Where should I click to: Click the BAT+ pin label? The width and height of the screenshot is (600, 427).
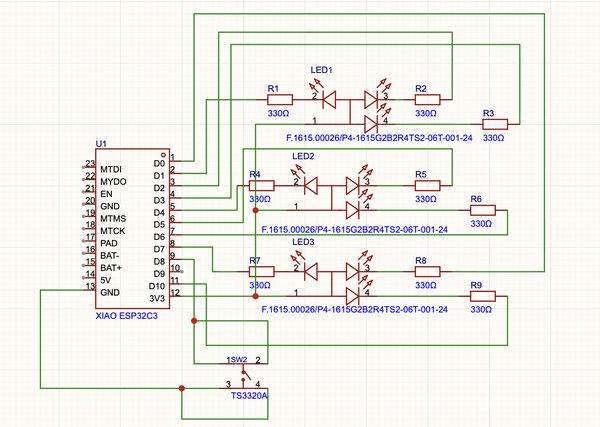111,268
